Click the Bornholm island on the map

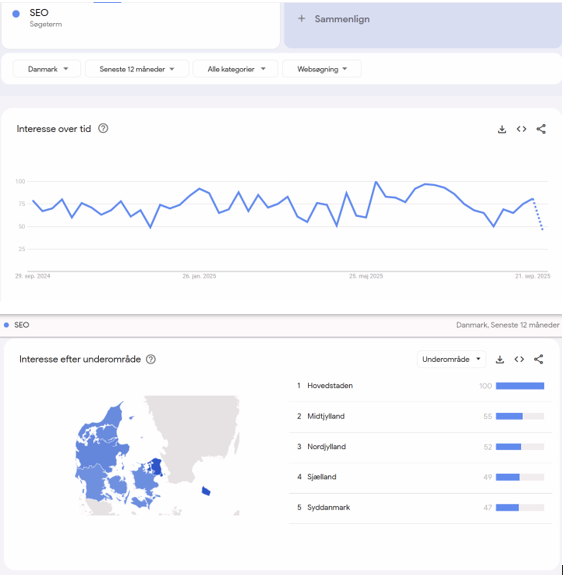tap(206, 491)
